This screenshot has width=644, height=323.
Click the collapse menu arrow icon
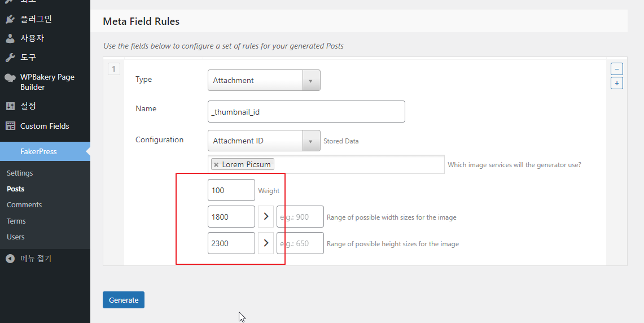coord(10,259)
